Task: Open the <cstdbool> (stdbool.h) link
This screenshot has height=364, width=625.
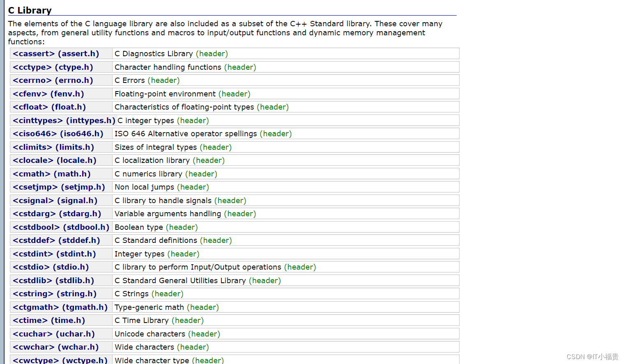Action: tap(61, 227)
